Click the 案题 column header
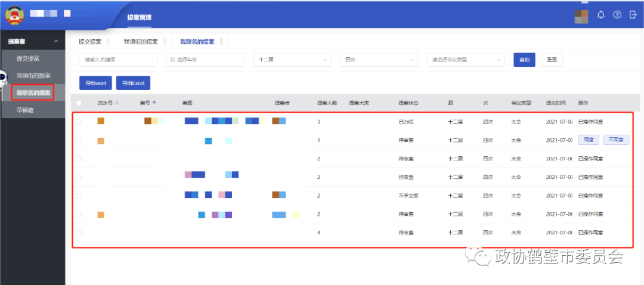 point(187,103)
